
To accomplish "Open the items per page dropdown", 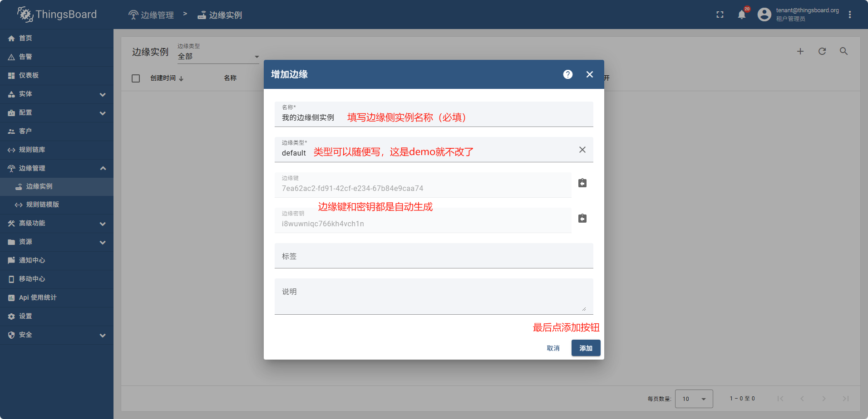I will [x=694, y=399].
